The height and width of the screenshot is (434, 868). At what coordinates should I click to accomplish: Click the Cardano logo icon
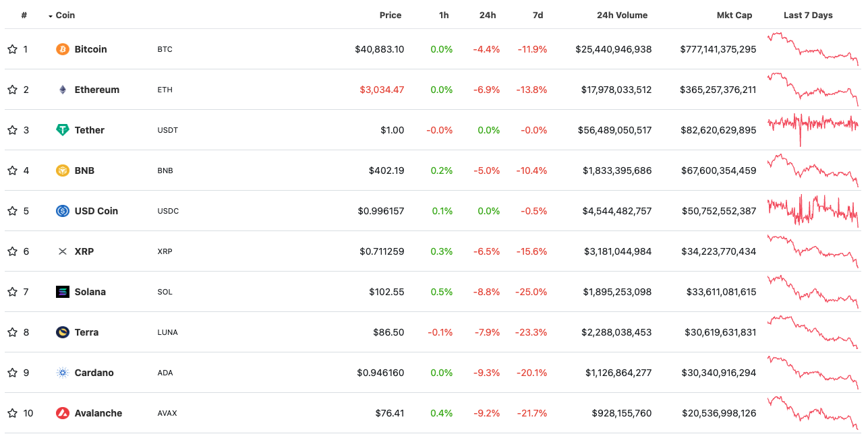63,373
